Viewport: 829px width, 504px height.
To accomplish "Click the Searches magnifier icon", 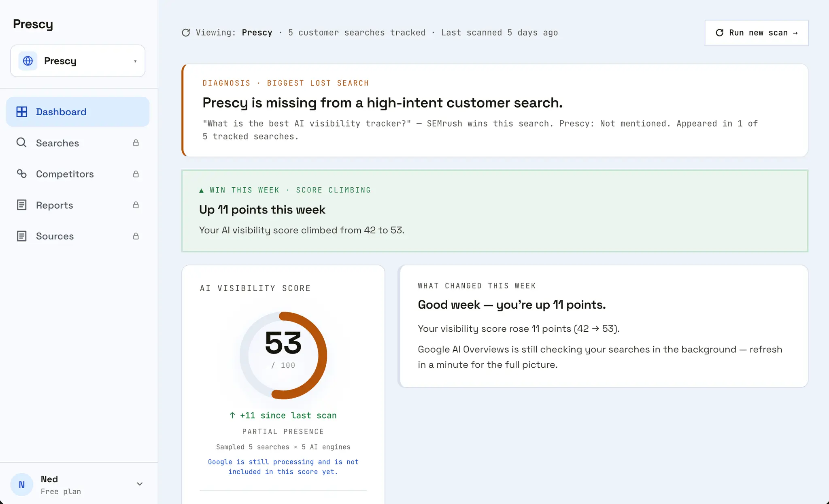I will click(x=21, y=143).
